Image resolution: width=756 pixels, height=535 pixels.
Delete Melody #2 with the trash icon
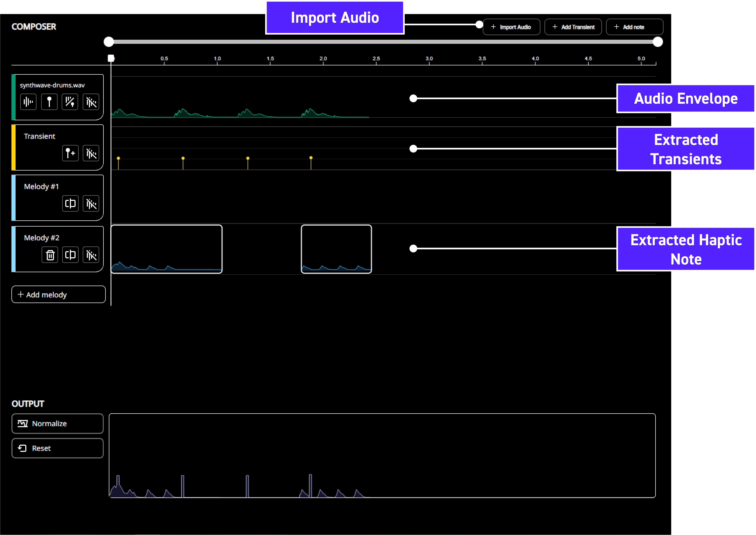point(50,255)
